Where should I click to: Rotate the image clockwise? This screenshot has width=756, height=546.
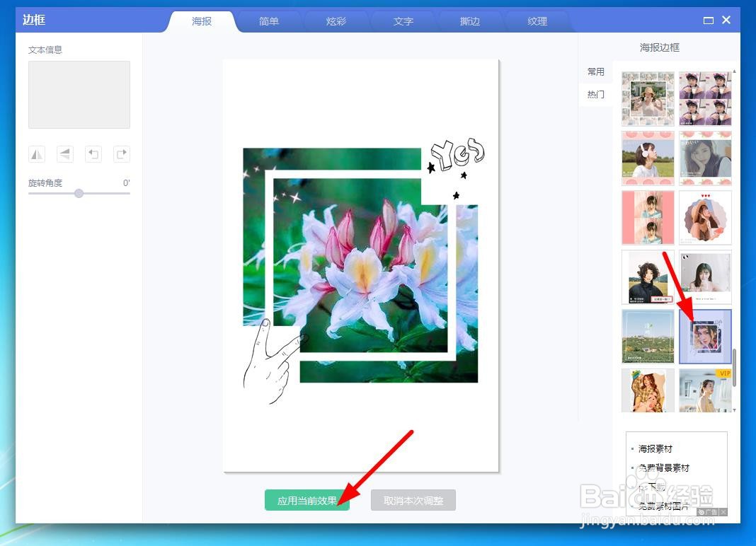[x=122, y=154]
